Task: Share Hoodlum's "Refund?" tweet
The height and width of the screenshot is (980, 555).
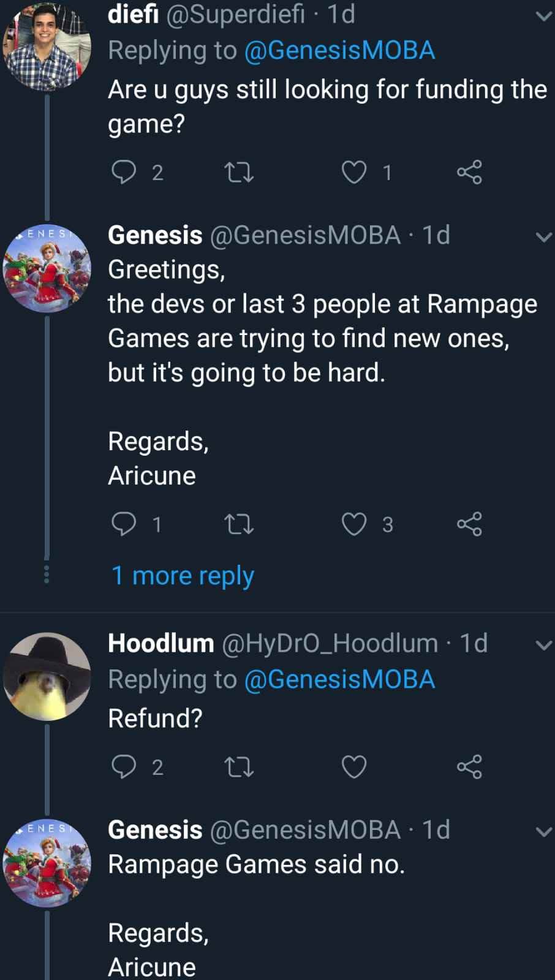Action: pyautogui.click(x=469, y=766)
